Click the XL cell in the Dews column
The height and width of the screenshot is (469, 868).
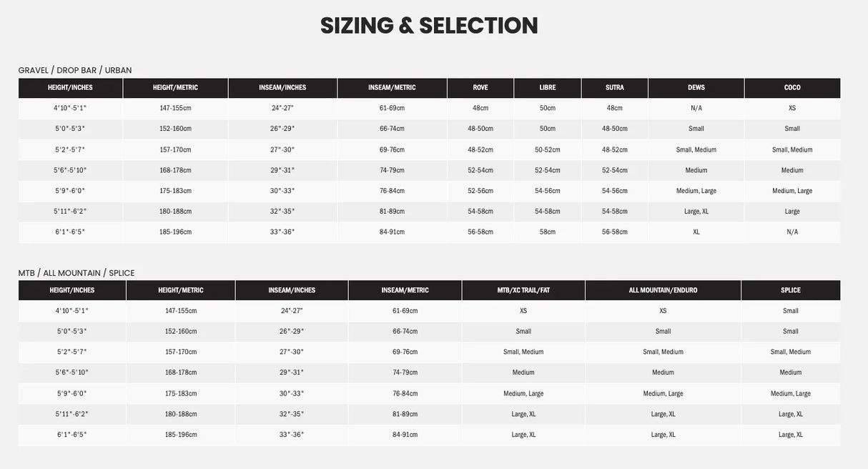[696, 232]
